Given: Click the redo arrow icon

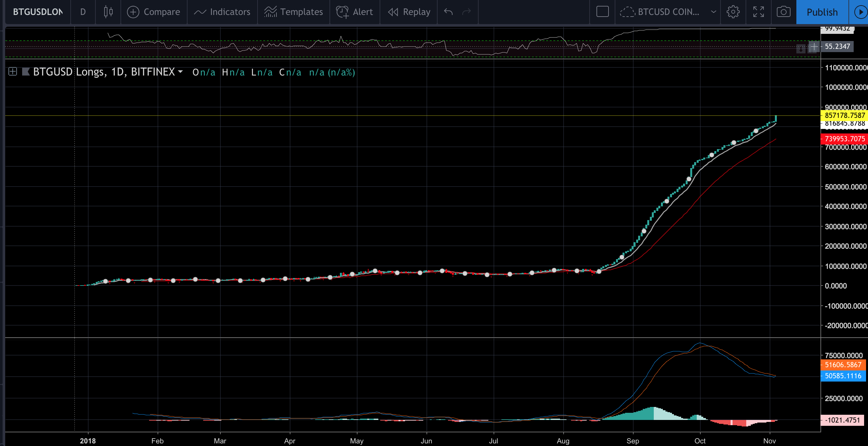Looking at the screenshot, I should click(466, 12).
